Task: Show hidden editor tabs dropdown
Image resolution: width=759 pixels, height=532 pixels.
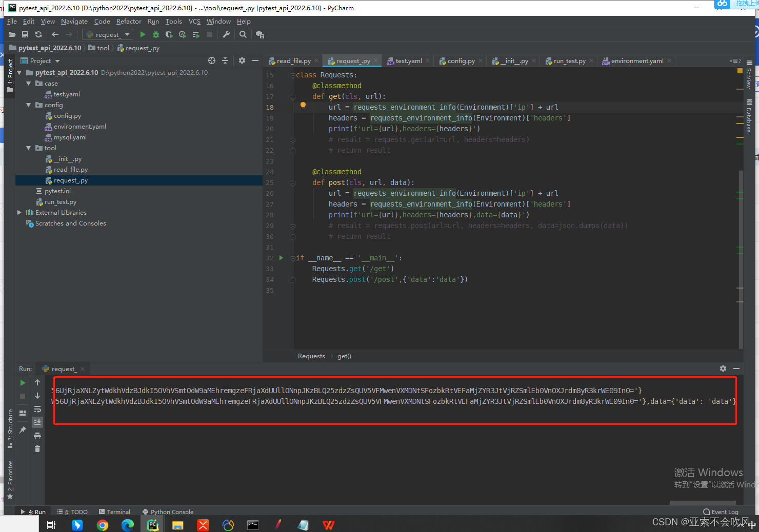Action: (x=735, y=60)
